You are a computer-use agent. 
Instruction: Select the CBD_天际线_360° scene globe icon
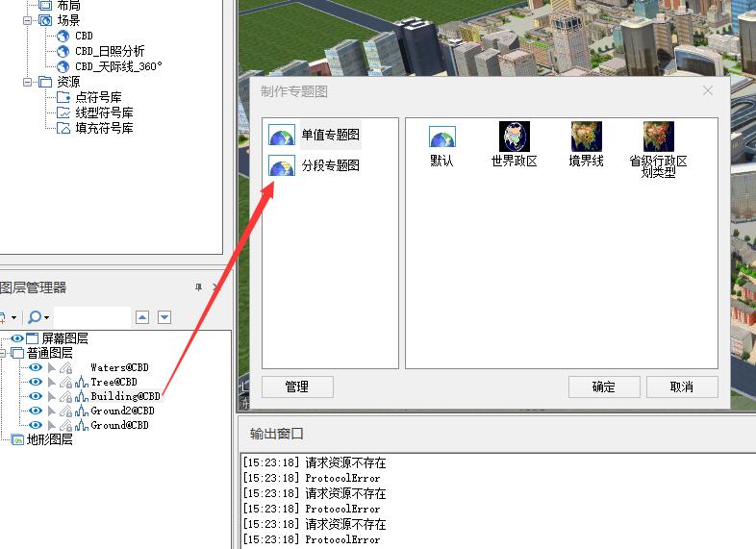point(63,66)
